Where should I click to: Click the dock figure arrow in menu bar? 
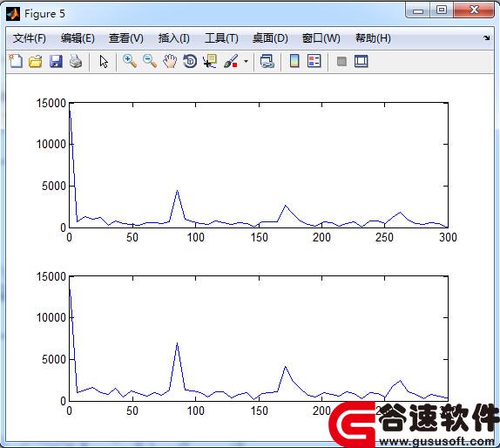click(486, 38)
